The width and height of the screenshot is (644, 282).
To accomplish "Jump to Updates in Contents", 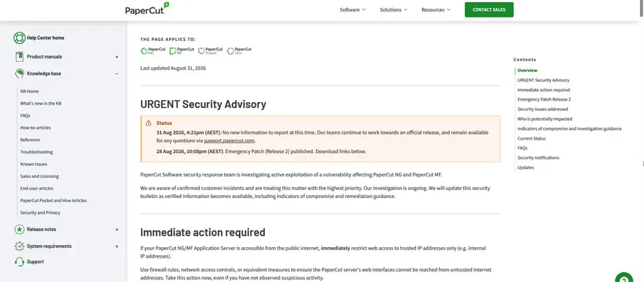I will (526, 168).
